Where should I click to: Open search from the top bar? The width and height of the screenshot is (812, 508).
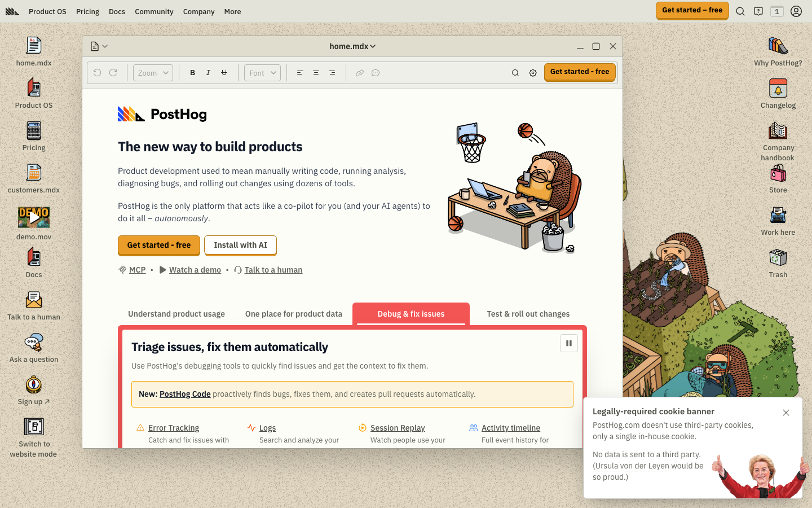(x=740, y=11)
